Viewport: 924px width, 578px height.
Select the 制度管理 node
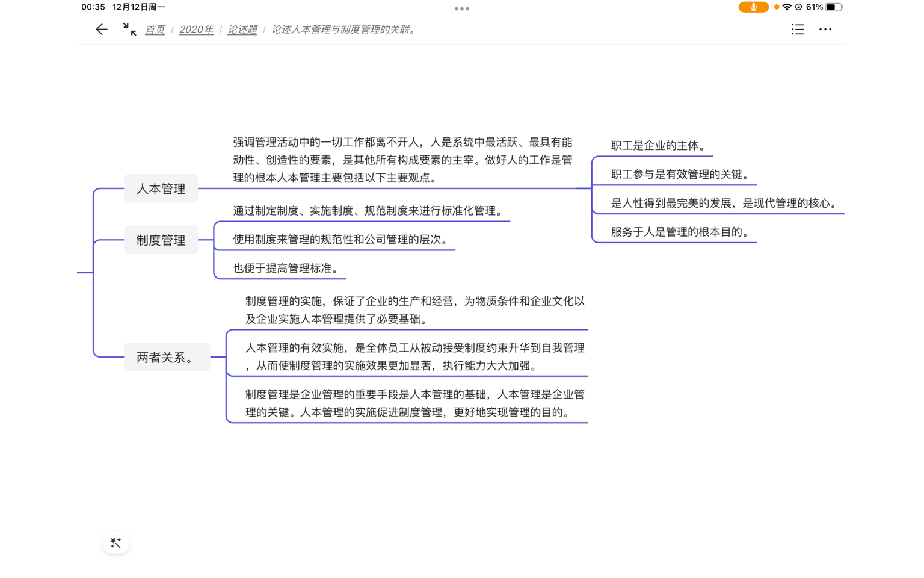161,240
